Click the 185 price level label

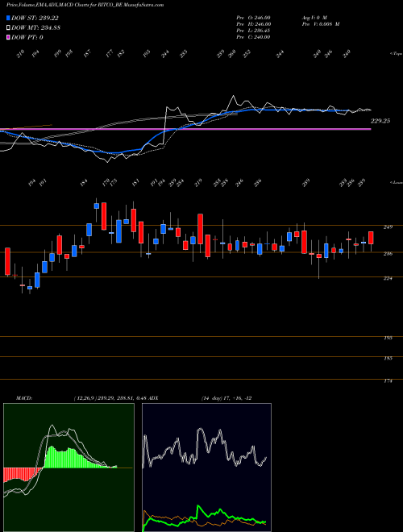click(388, 358)
